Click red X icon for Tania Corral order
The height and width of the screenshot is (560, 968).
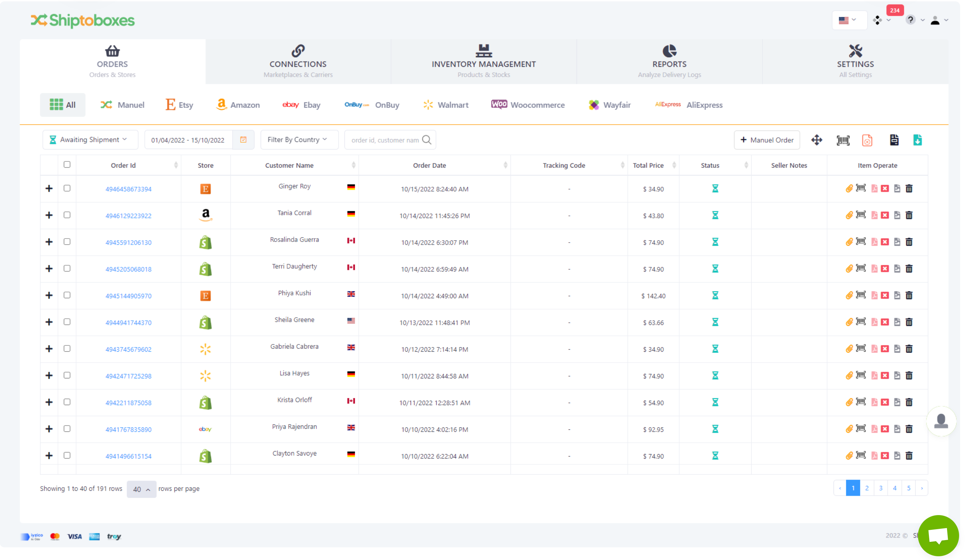pos(885,215)
